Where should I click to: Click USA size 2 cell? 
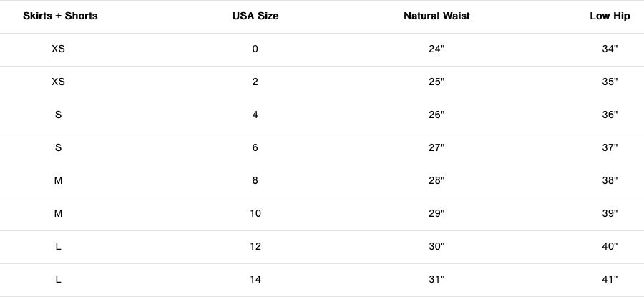pyautogui.click(x=255, y=82)
